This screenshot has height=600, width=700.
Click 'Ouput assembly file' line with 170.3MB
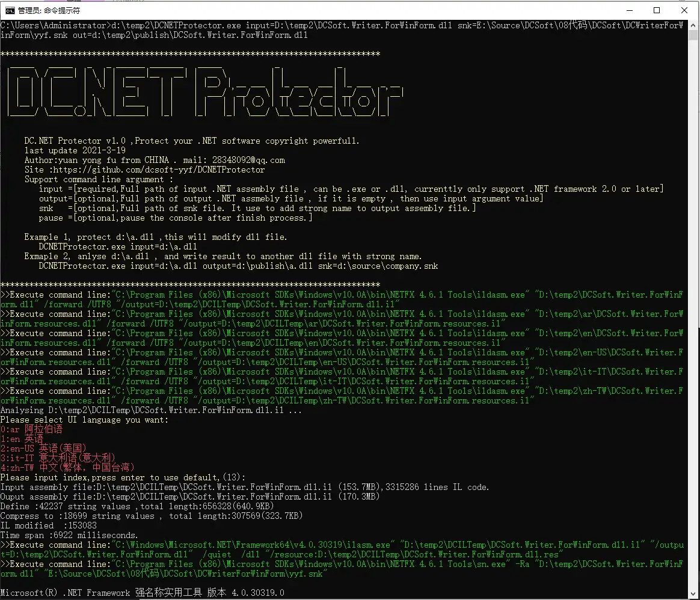(x=190, y=497)
